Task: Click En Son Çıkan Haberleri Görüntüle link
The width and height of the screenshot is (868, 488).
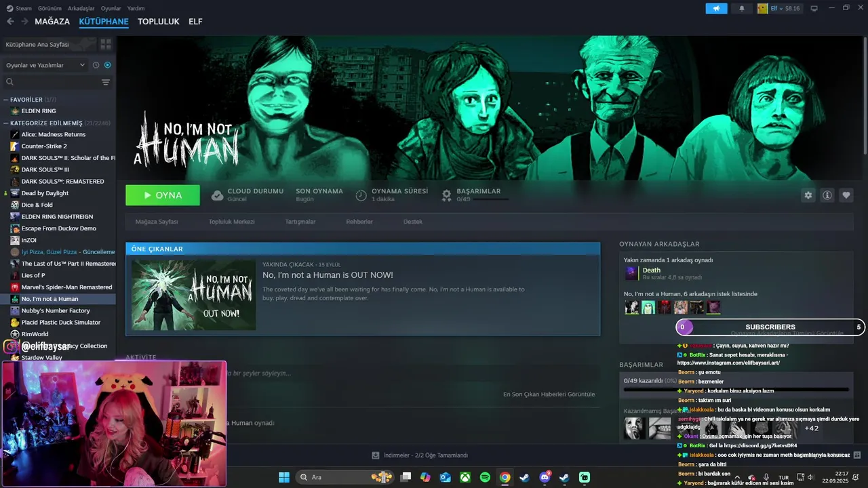Action: point(549,394)
